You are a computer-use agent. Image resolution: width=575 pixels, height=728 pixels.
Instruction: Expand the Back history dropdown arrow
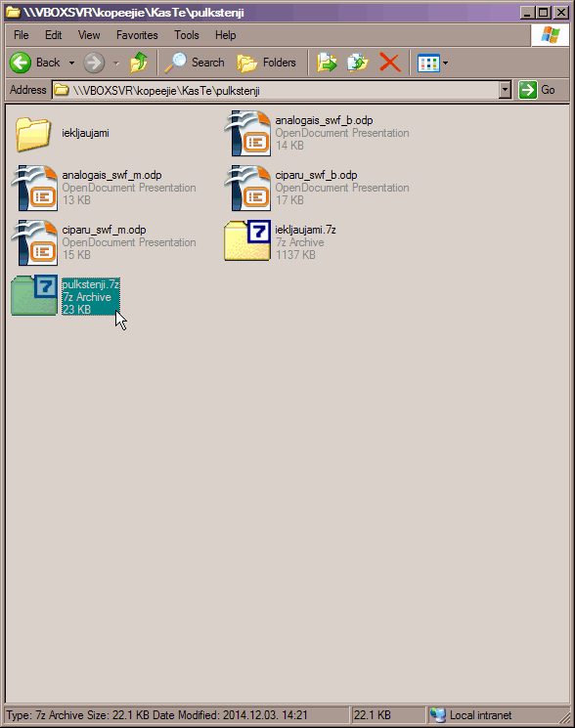72,63
